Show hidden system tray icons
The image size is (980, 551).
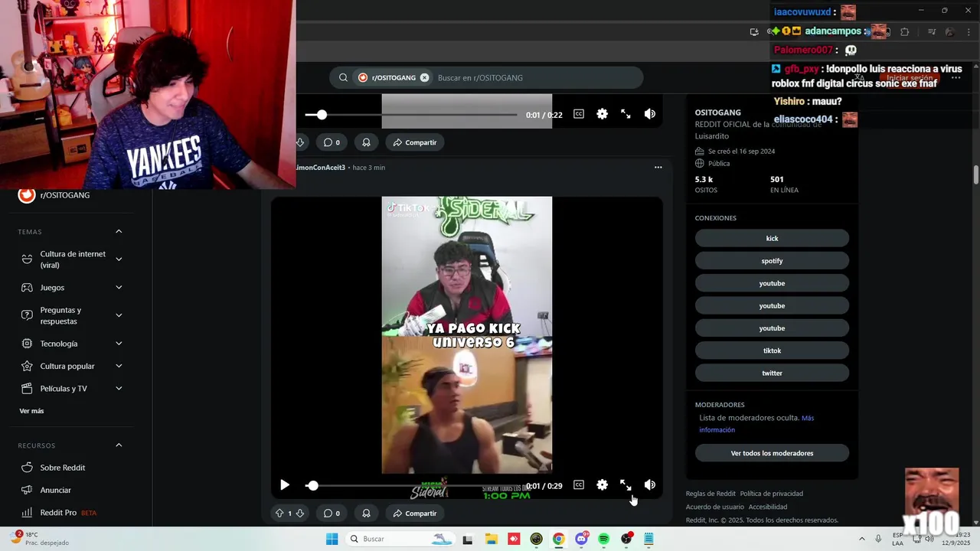click(x=862, y=539)
